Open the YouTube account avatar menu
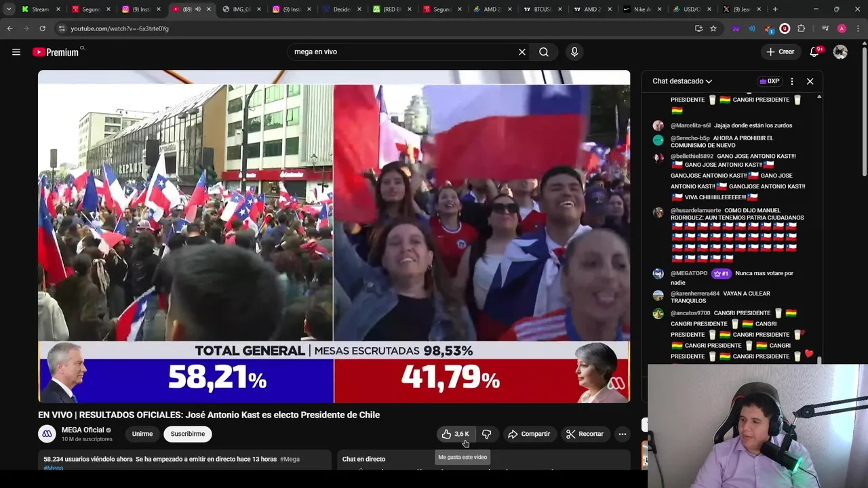The image size is (868, 488). tap(840, 52)
